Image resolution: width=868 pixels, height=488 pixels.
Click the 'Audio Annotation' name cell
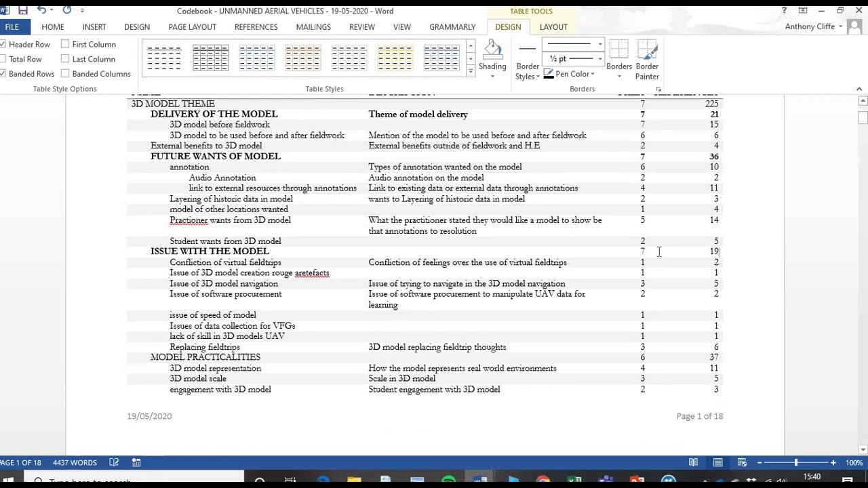222,178
